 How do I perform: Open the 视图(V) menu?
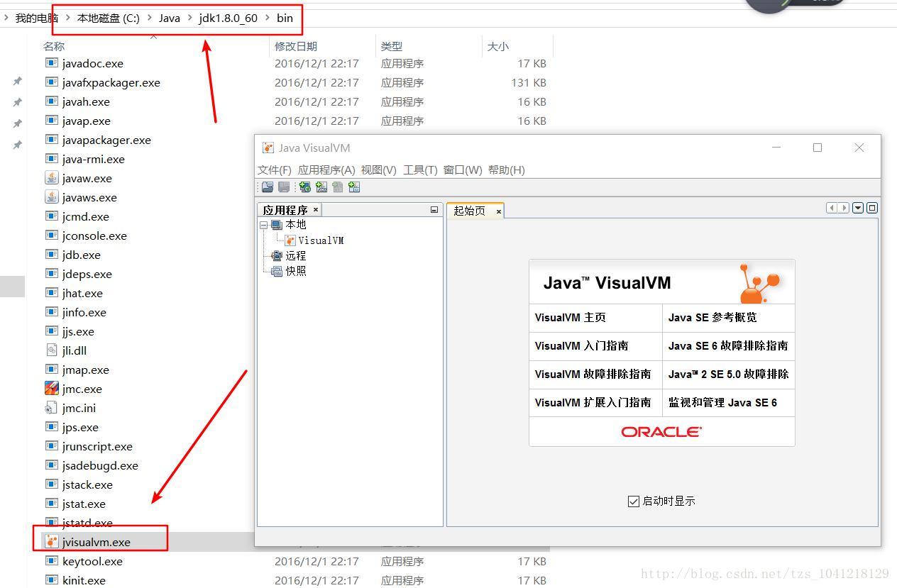click(x=379, y=170)
